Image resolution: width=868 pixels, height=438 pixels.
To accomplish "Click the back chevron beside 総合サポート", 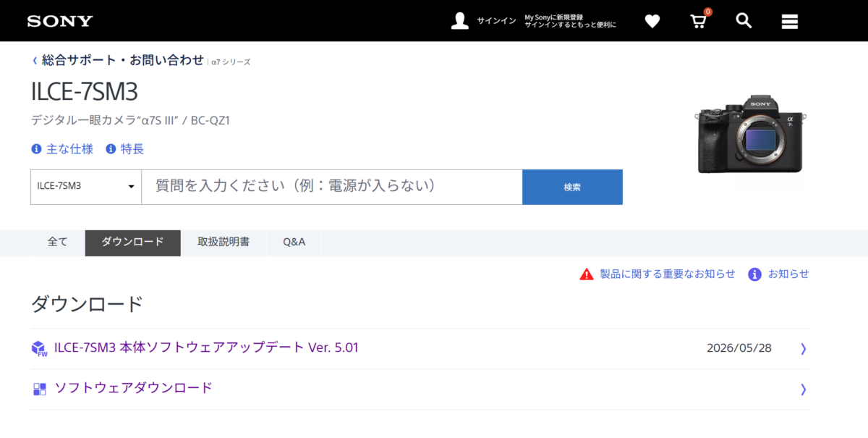I will coord(35,61).
